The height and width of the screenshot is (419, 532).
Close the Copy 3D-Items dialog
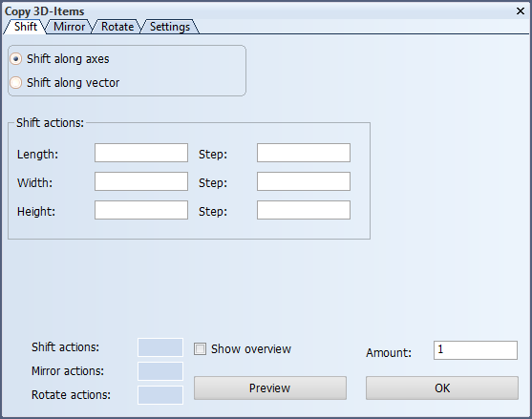pyautogui.click(x=521, y=10)
